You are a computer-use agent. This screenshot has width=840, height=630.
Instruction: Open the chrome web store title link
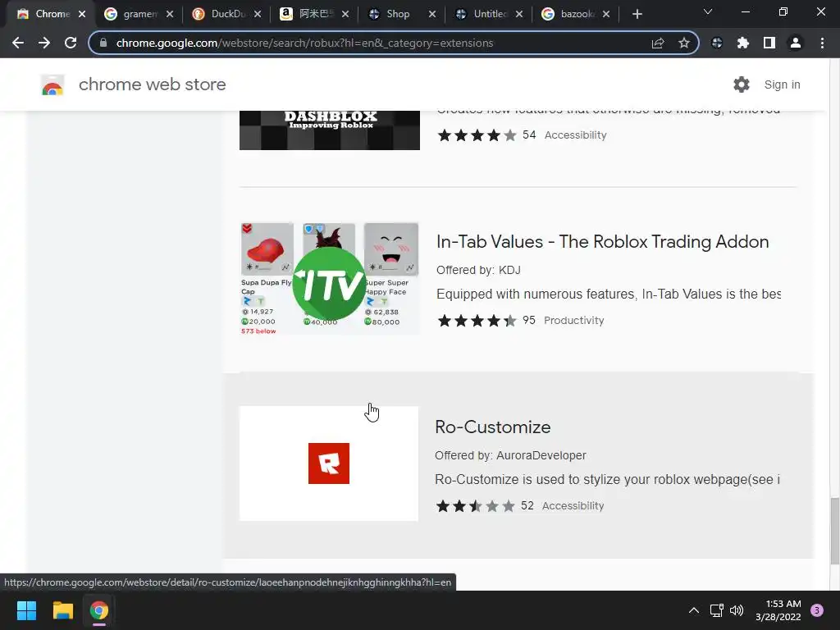[152, 84]
